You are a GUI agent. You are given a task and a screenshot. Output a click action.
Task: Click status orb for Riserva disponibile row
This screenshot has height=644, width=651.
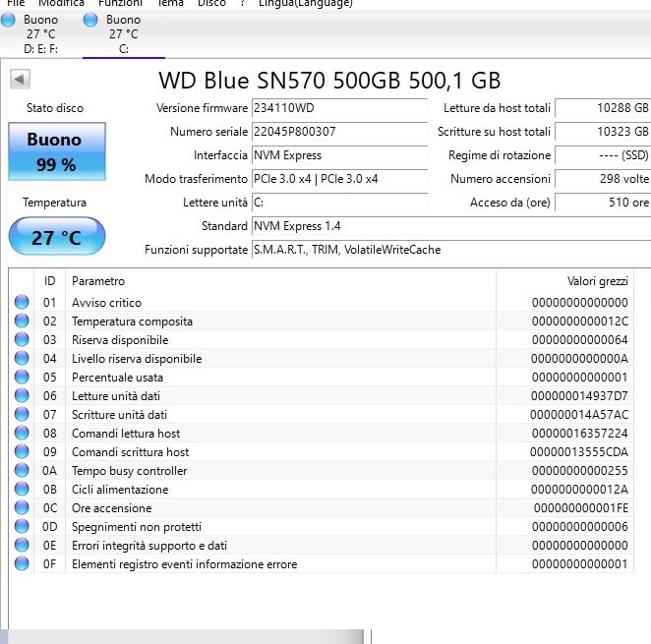pos(22,339)
